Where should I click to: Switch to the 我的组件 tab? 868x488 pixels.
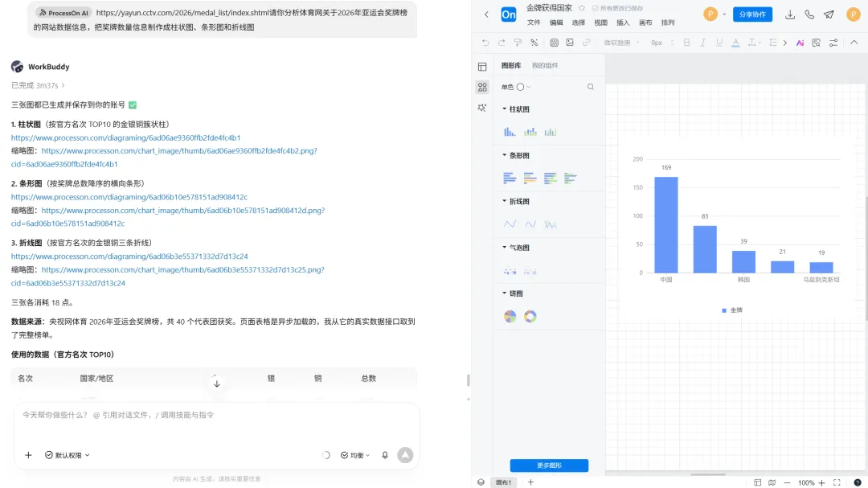(x=545, y=65)
